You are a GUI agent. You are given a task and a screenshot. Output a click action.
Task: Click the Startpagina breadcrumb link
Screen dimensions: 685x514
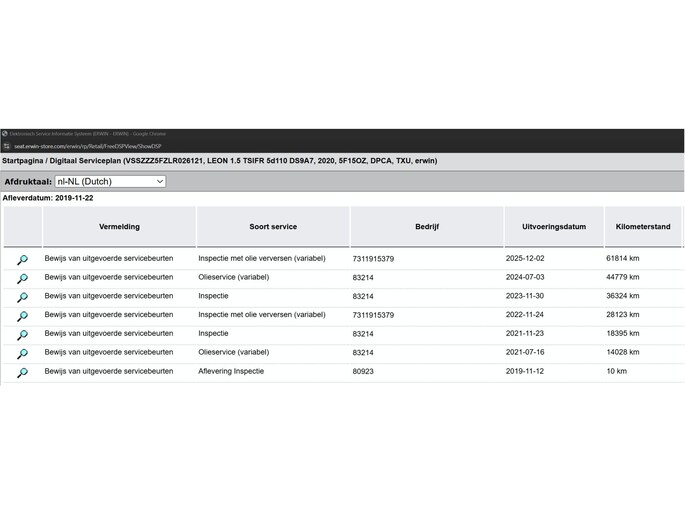coord(25,161)
